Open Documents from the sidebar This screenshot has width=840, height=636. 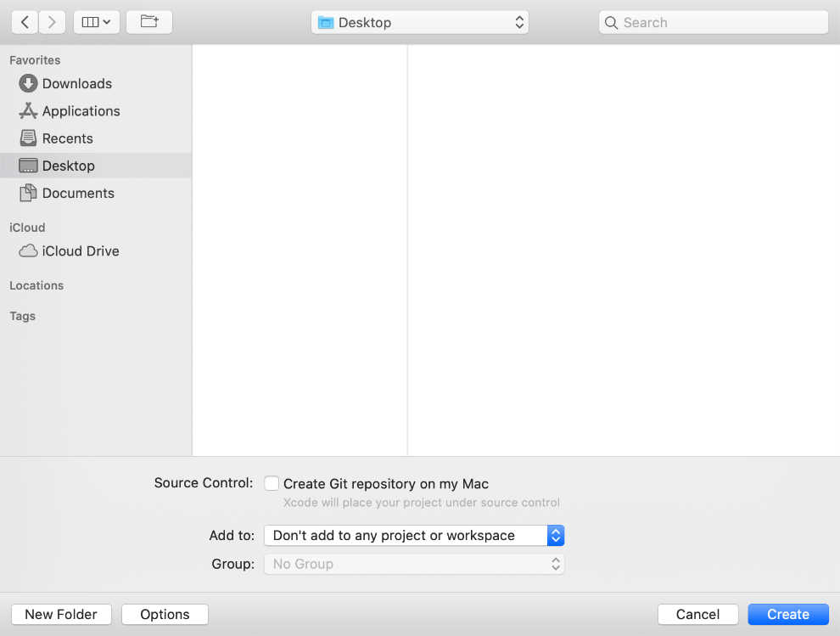click(x=77, y=194)
